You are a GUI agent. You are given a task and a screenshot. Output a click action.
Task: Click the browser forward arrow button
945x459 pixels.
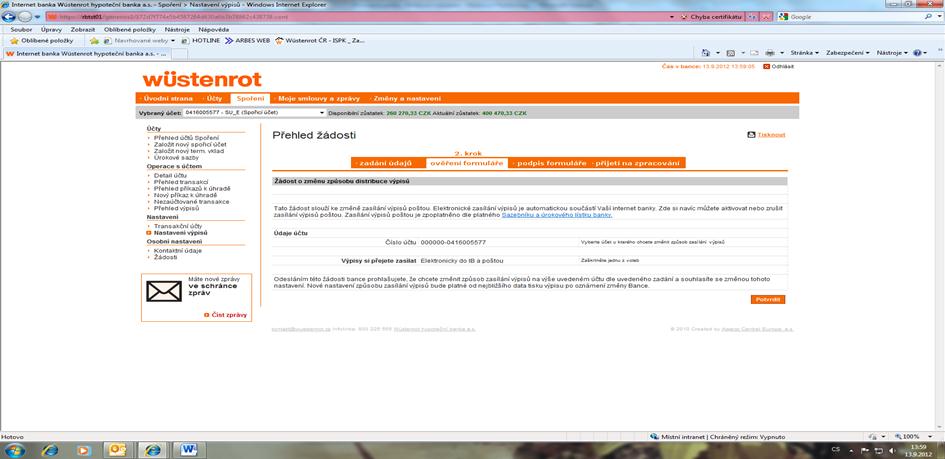(25, 17)
